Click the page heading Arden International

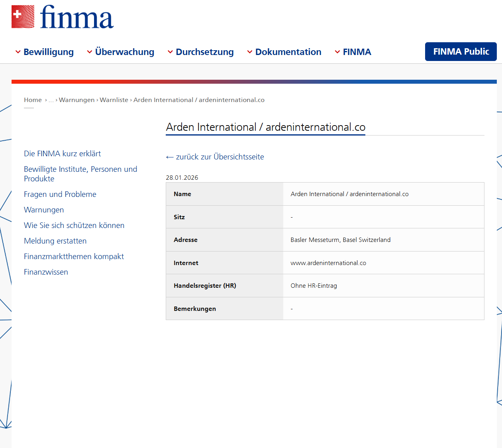coord(266,127)
